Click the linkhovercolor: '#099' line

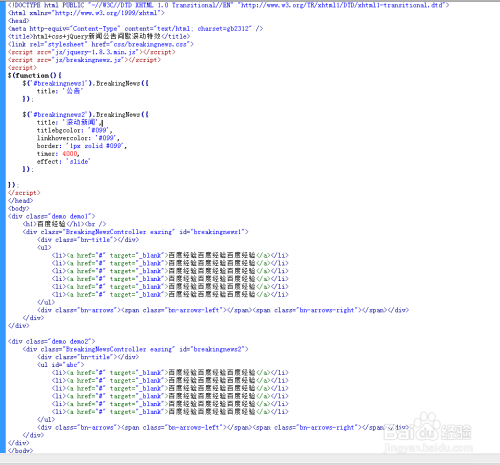click(78, 138)
